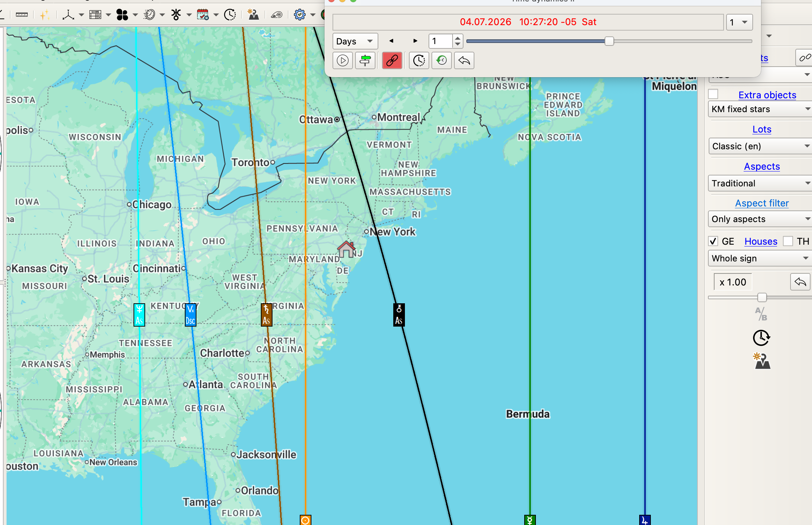Click the ruler measurement tool icon
This screenshot has width=812, height=525.
[22, 15]
